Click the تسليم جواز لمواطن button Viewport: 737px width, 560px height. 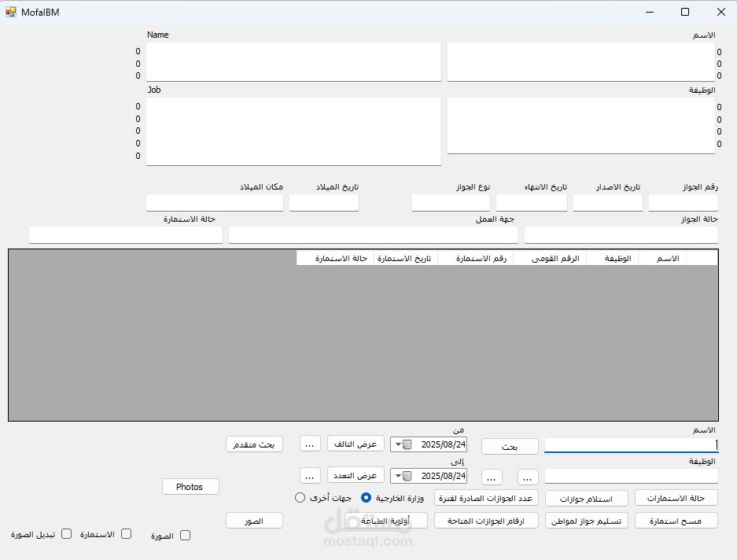[587, 521]
